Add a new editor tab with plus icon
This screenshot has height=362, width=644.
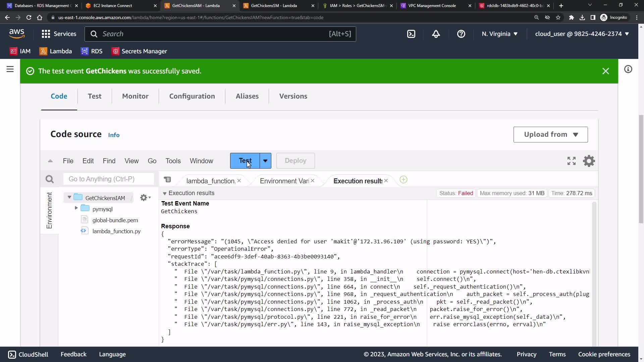click(x=404, y=180)
